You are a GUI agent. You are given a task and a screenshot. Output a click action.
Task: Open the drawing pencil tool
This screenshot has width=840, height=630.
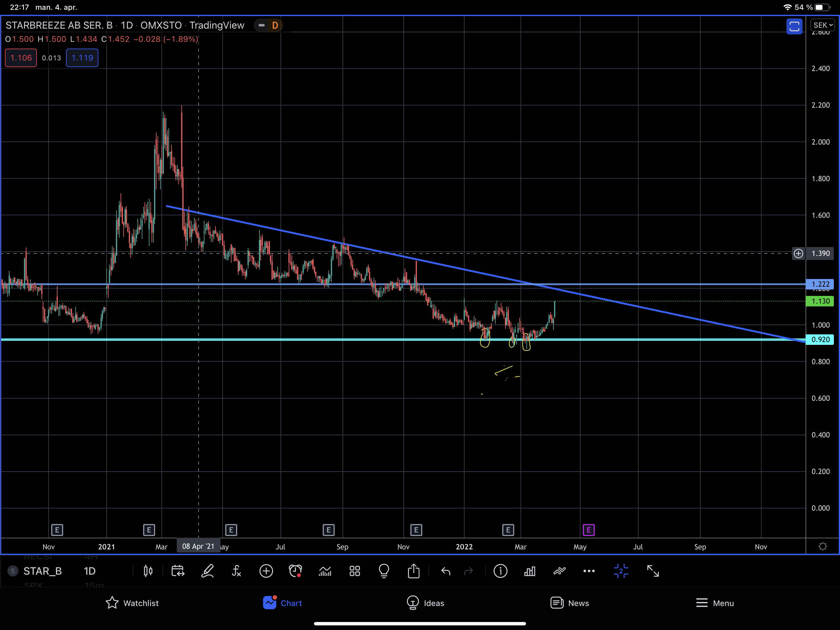click(207, 571)
